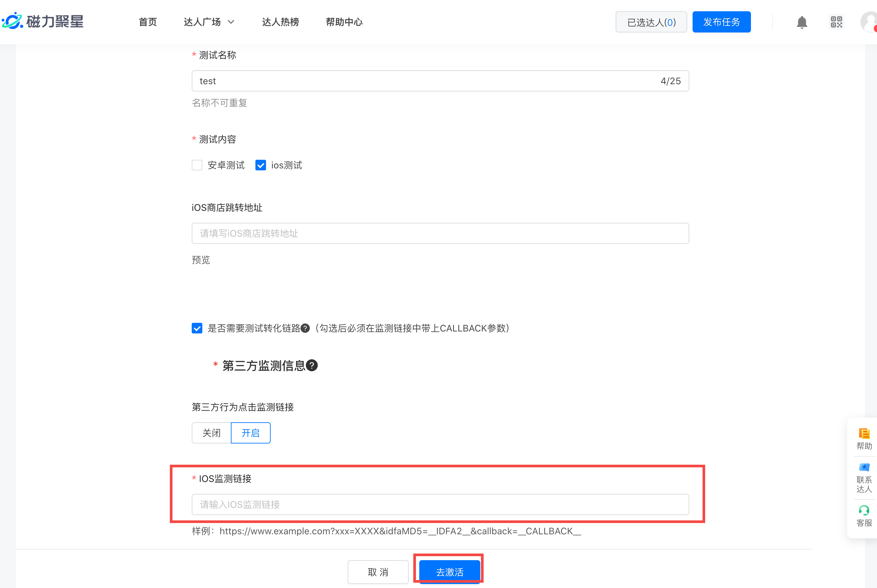The image size is (877, 588).
Task: Open the user avatar menu
Action: [x=869, y=22]
